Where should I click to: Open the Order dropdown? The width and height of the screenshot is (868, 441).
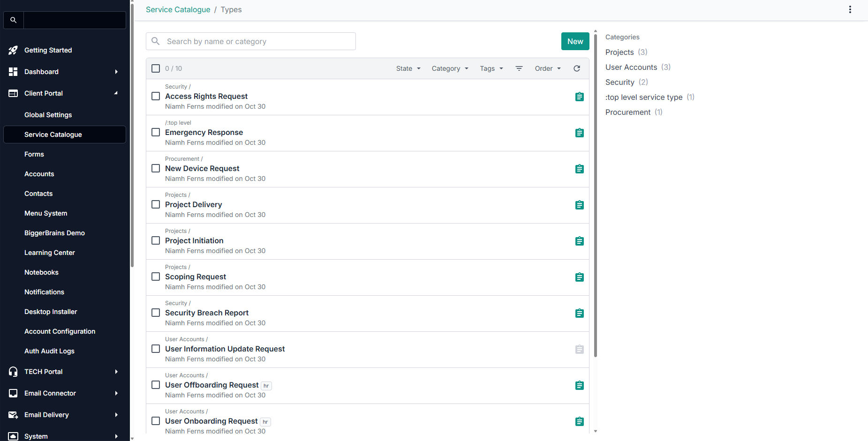click(x=548, y=68)
